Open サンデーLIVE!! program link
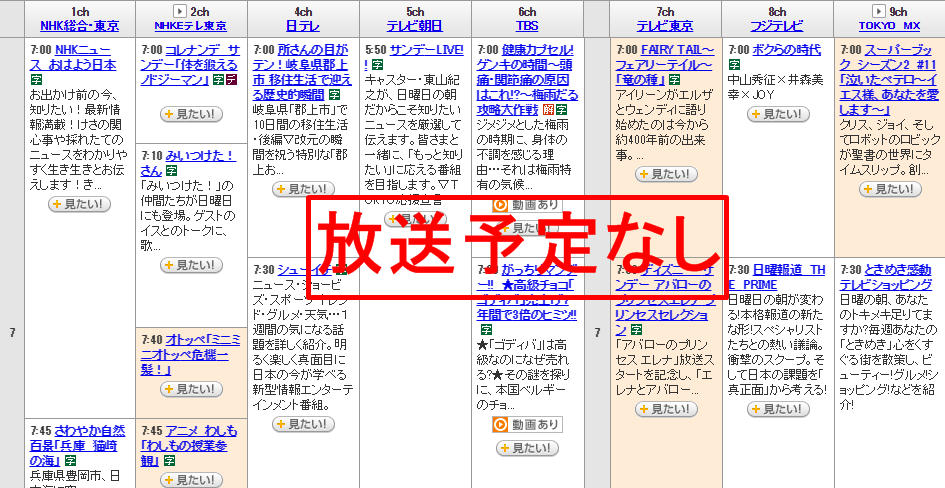 point(414,57)
